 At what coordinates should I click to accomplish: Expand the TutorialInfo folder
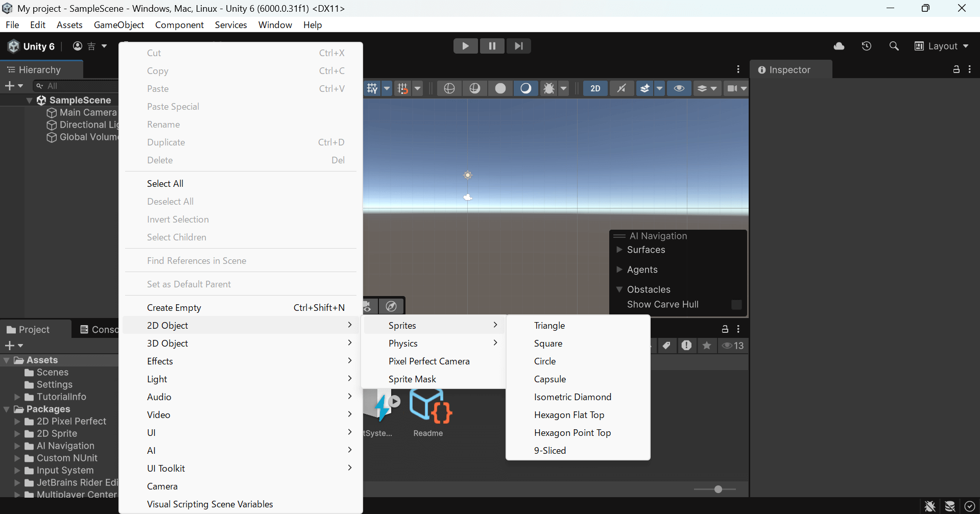tap(17, 397)
